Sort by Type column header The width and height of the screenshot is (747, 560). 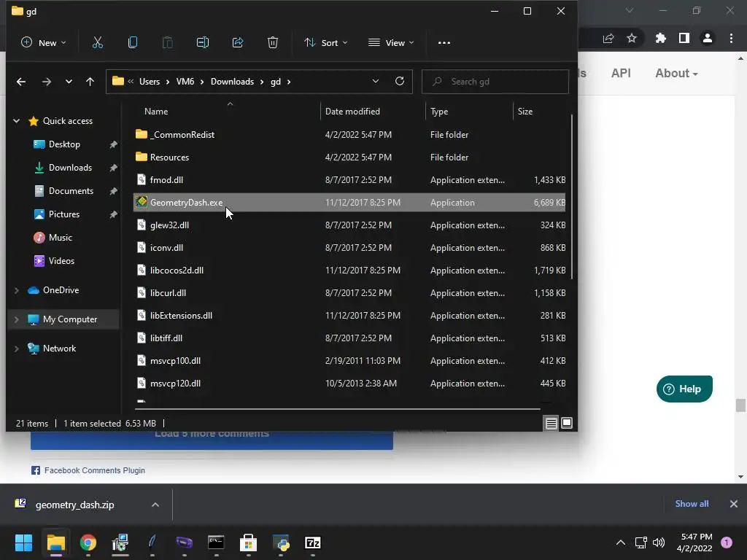(x=439, y=112)
